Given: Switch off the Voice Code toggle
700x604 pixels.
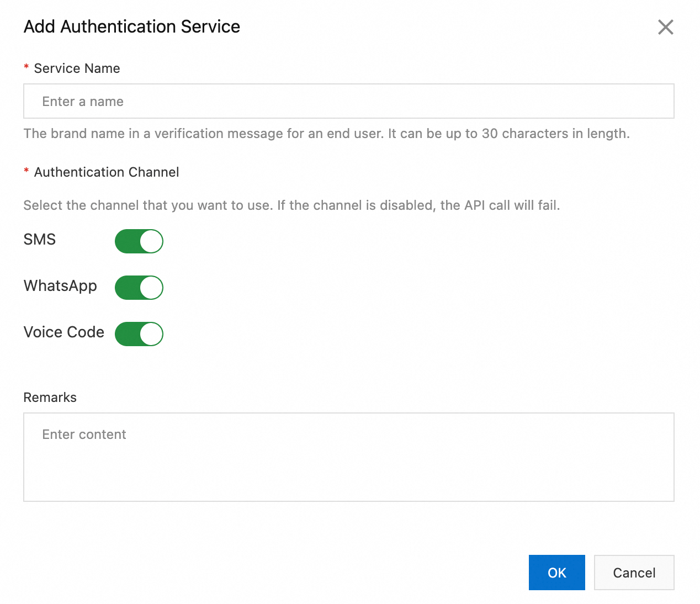Looking at the screenshot, I should (x=139, y=334).
